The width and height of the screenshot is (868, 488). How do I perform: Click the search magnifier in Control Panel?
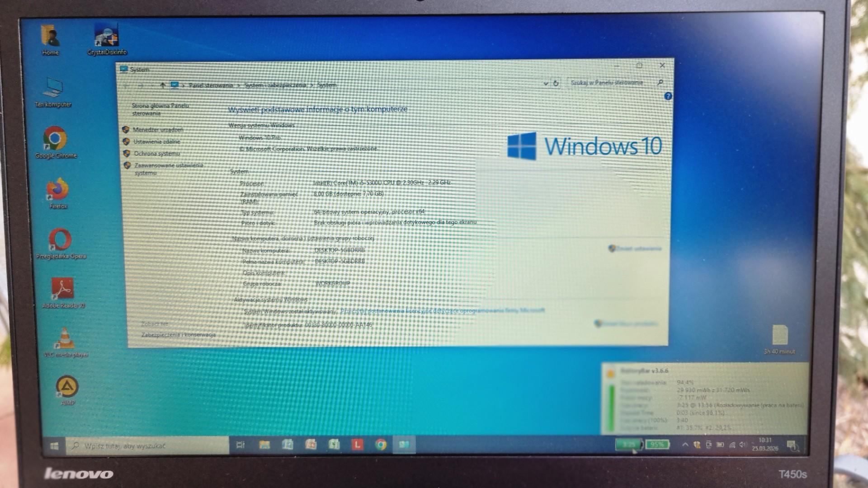coord(660,83)
